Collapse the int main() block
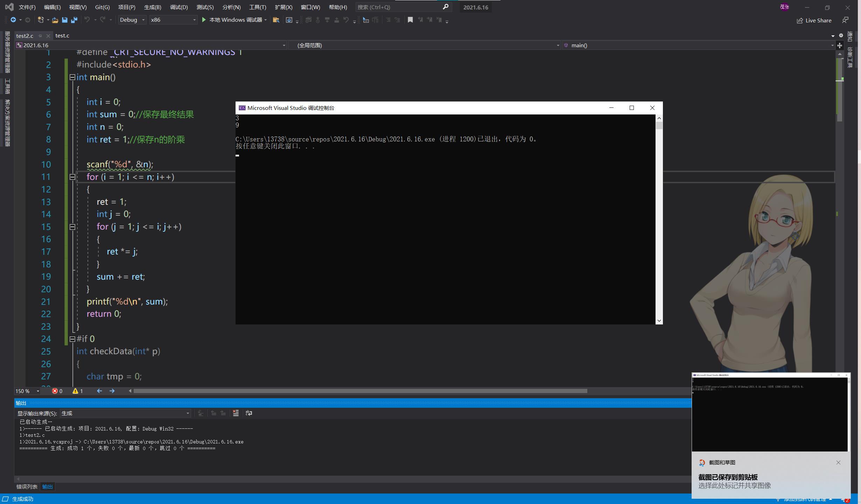Viewport: 861px width, 504px height. [72, 77]
